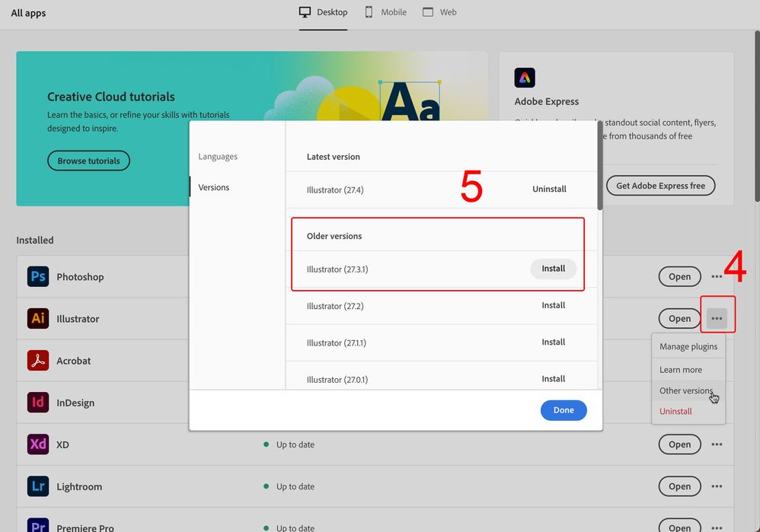Install Illustrator (27.0.1)
The width and height of the screenshot is (760, 532).
553,379
